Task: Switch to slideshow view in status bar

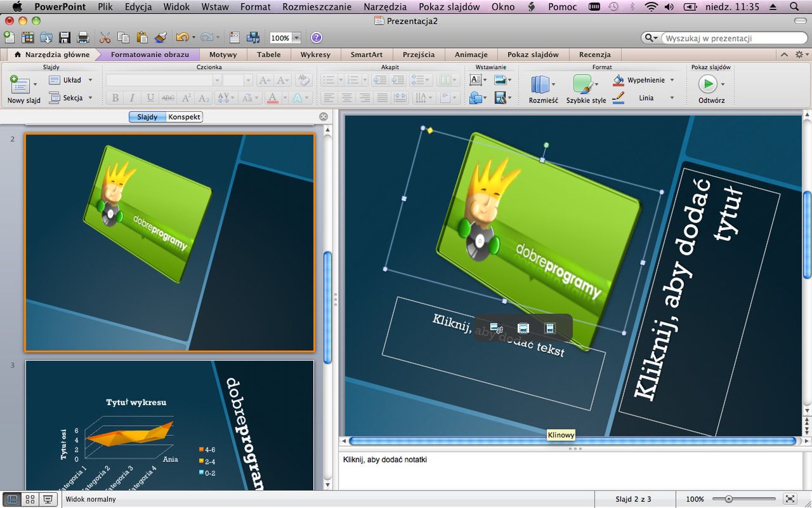Action: point(48,499)
